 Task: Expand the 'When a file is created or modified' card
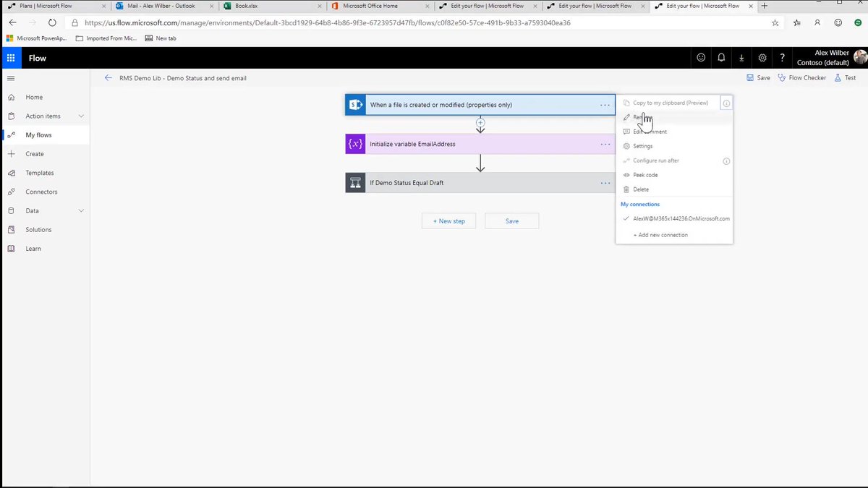click(480, 105)
